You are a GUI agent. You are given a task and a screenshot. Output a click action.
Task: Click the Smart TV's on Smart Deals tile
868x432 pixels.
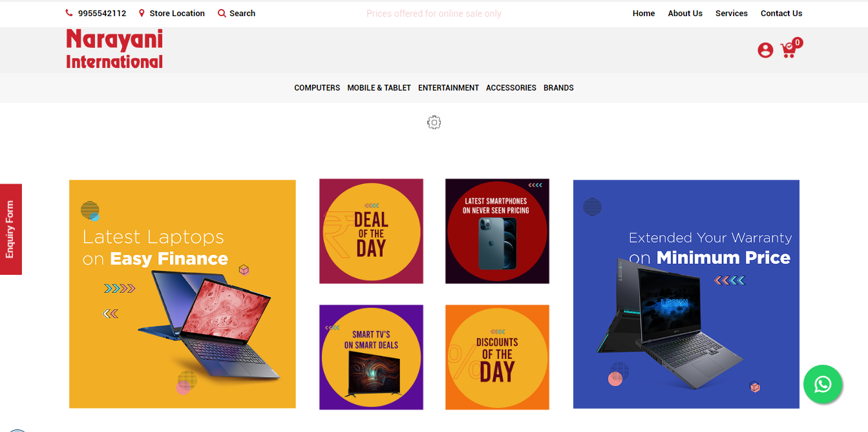[x=371, y=357]
